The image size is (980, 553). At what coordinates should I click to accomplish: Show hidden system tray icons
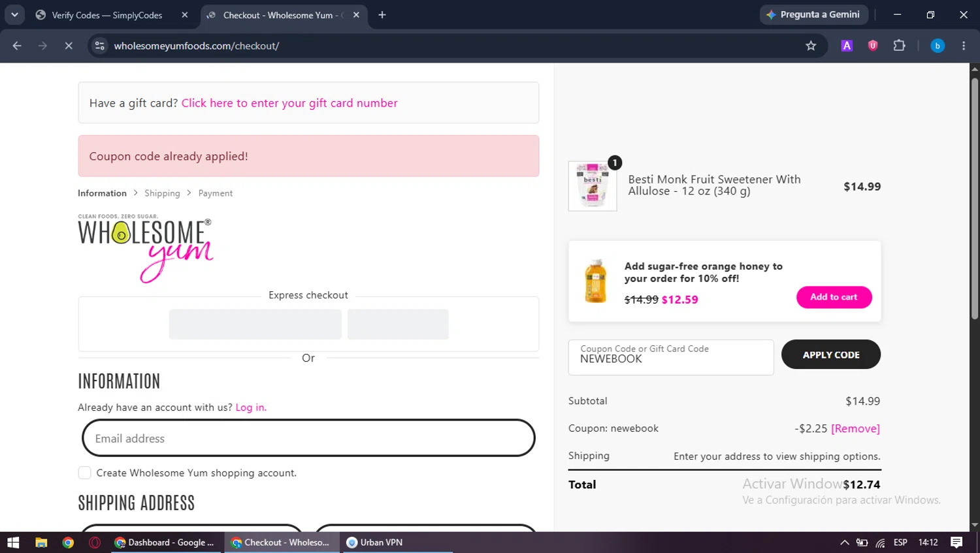click(845, 543)
